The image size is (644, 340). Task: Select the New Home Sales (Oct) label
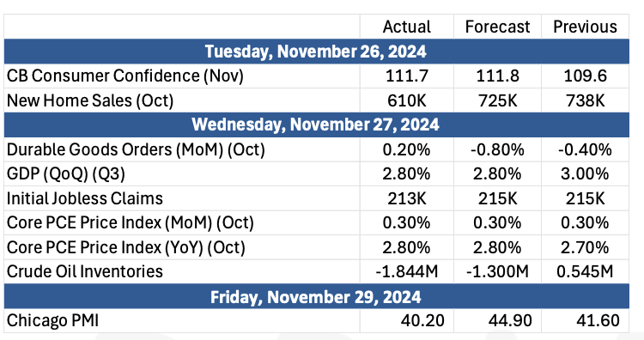tap(90, 100)
